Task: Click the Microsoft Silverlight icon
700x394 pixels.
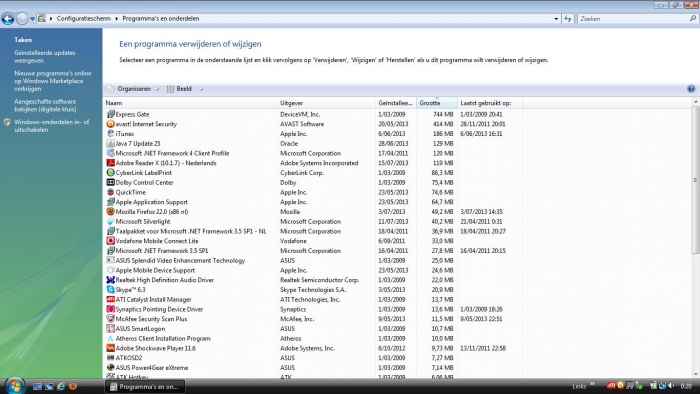Action: 110,221
